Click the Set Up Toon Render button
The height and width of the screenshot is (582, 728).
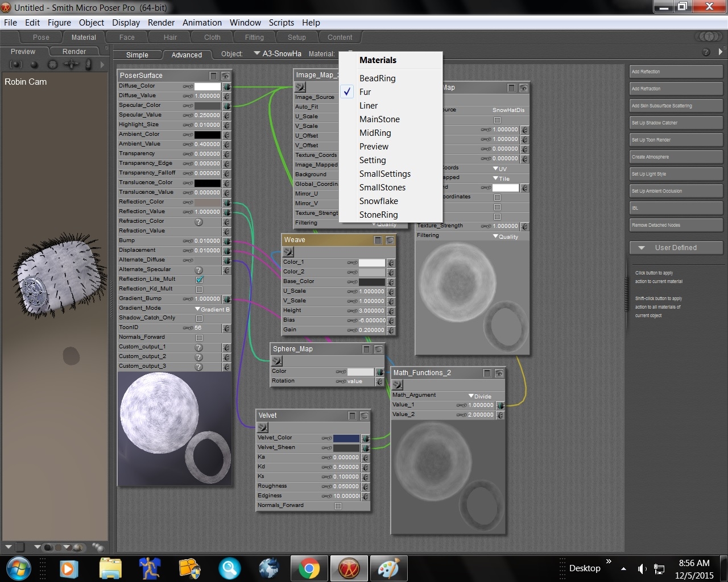[676, 139]
